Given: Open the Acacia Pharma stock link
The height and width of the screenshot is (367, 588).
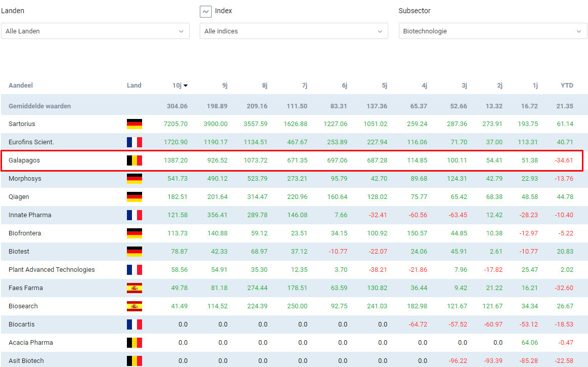Looking at the screenshot, I should coord(31,343).
